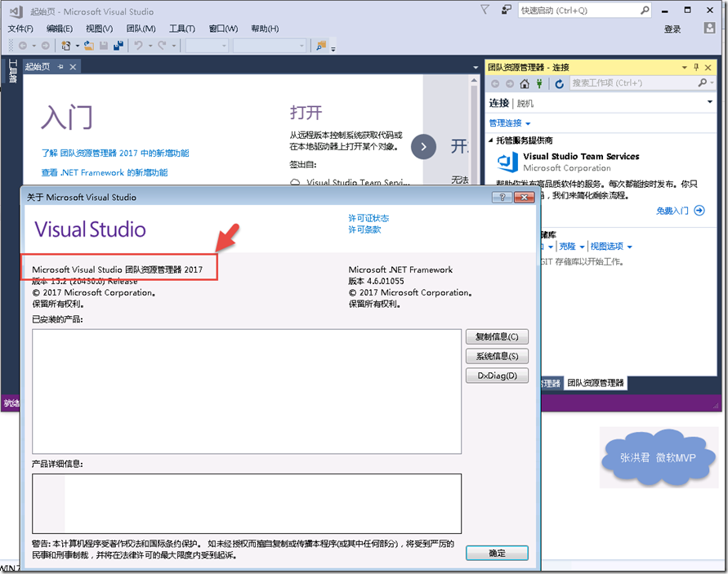Click the Open File folder icon

click(x=89, y=46)
